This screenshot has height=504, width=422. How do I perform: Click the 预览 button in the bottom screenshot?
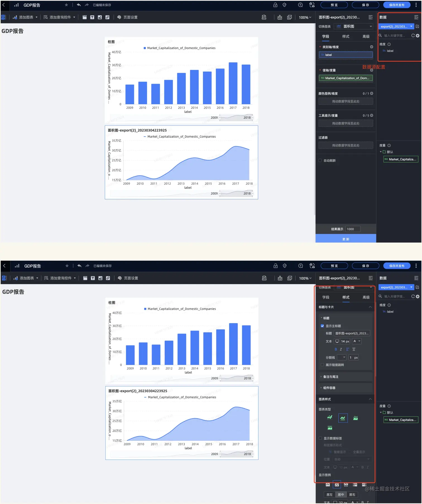coord(334,266)
